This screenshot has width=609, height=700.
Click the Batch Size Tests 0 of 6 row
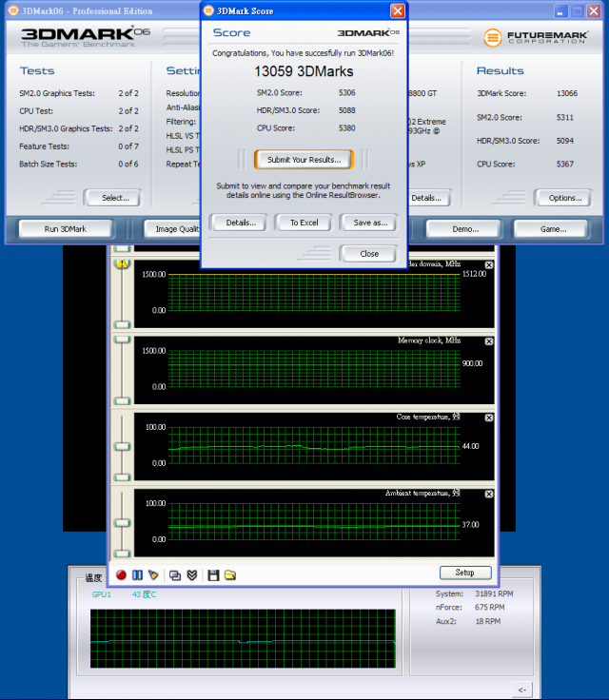[79, 164]
